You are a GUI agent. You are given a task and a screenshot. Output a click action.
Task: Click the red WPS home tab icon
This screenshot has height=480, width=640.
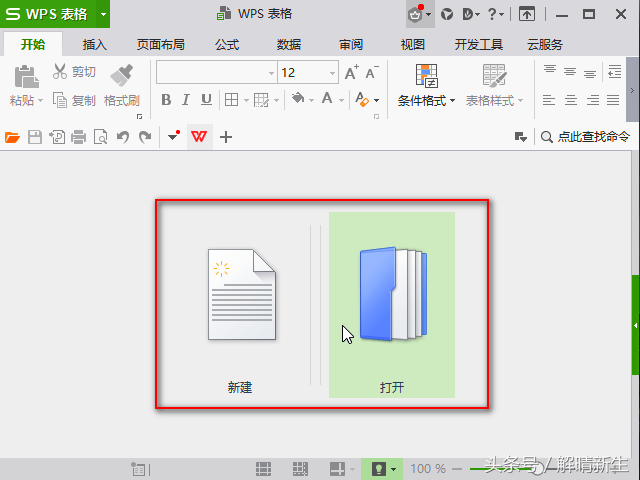(199, 136)
